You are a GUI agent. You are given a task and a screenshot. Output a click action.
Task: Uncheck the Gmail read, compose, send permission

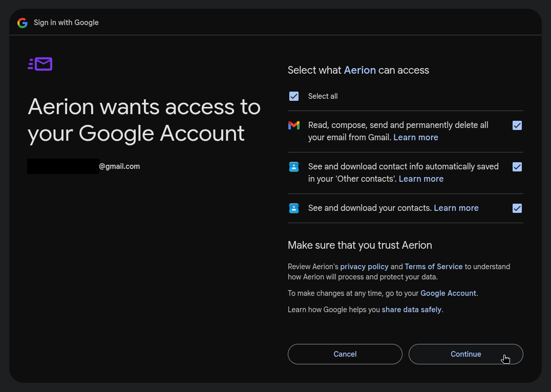[517, 125]
